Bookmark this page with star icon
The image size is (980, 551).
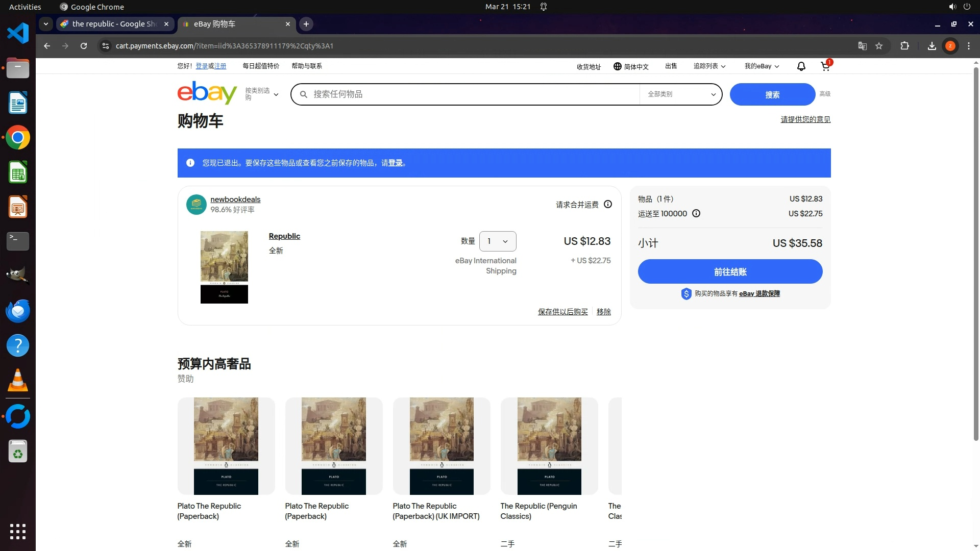[879, 46]
